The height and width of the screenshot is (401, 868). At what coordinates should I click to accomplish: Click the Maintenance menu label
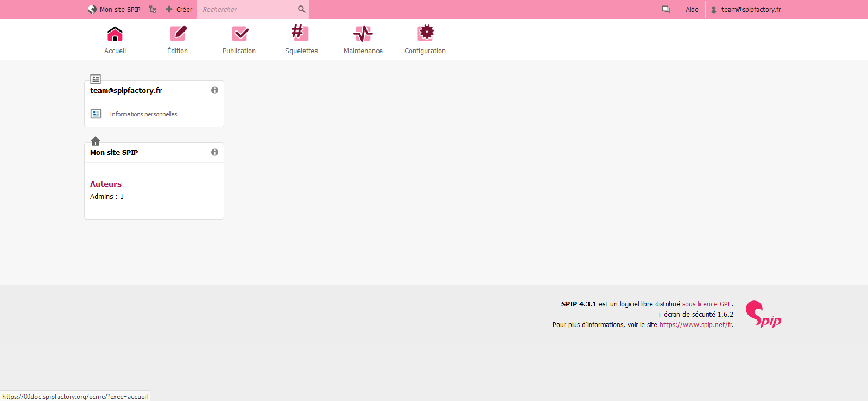coord(363,51)
